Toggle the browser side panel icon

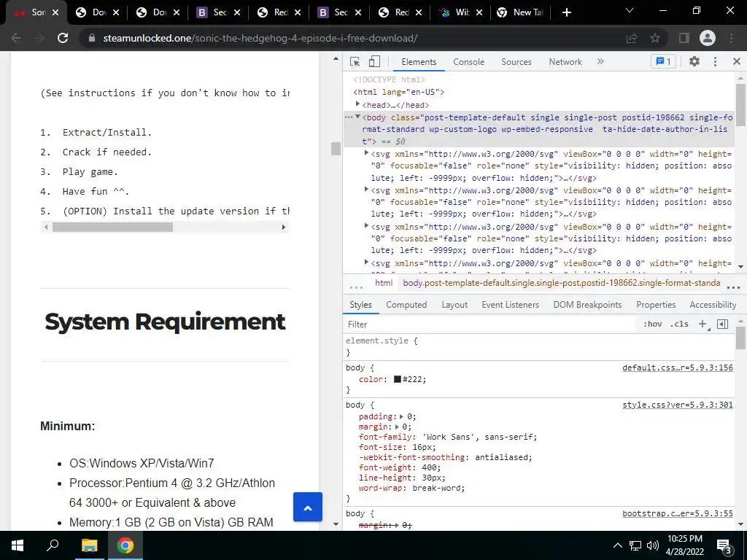tap(684, 38)
